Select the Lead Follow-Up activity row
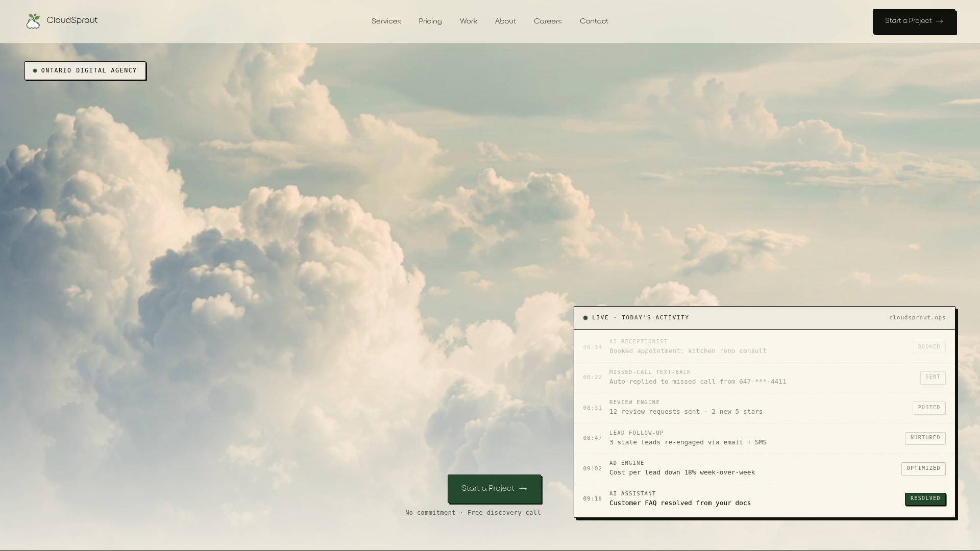This screenshot has height=551, width=980. [x=764, y=438]
